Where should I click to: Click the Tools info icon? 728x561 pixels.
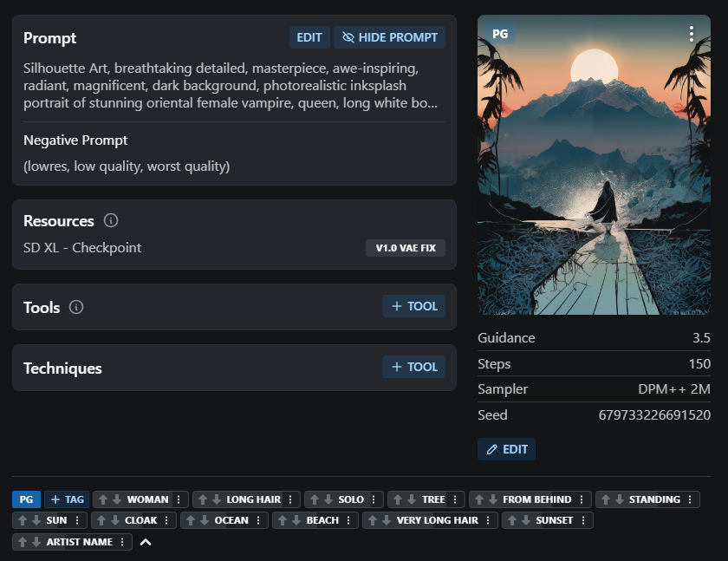click(x=76, y=307)
